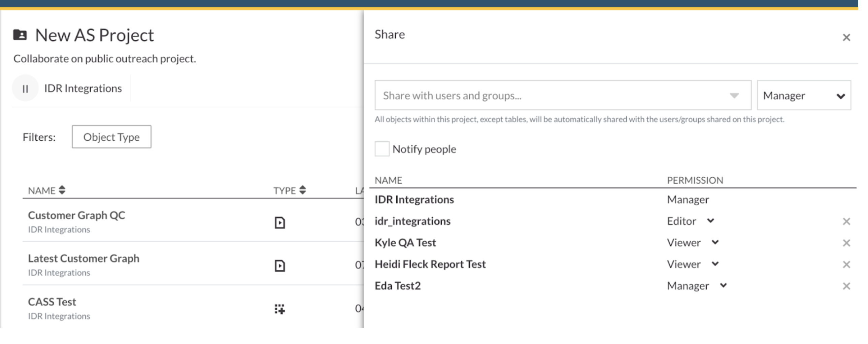868x344 pixels.
Task: Click IDR Integrations under Customer Graph QC
Action: point(59,230)
